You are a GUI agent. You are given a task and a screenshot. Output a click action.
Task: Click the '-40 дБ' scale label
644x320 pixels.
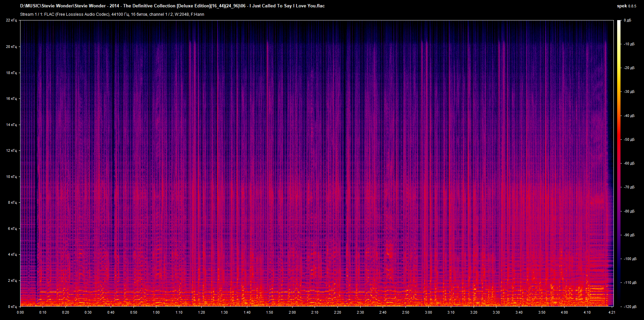629,116
